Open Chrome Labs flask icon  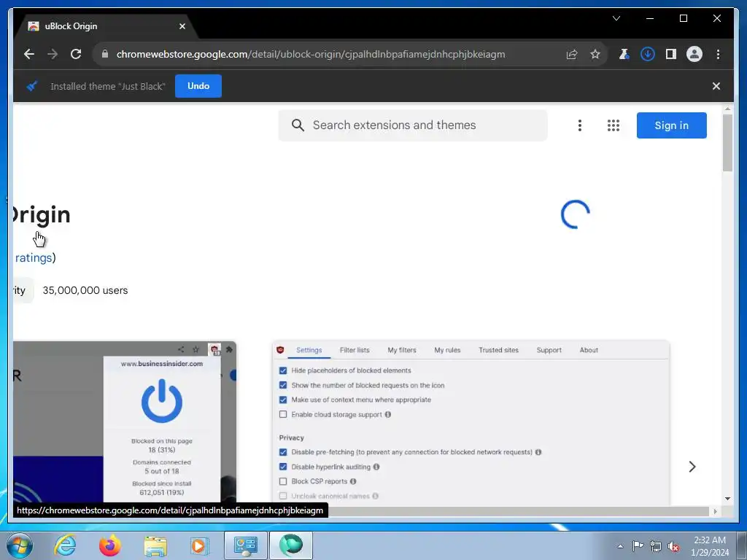(624, 54)
